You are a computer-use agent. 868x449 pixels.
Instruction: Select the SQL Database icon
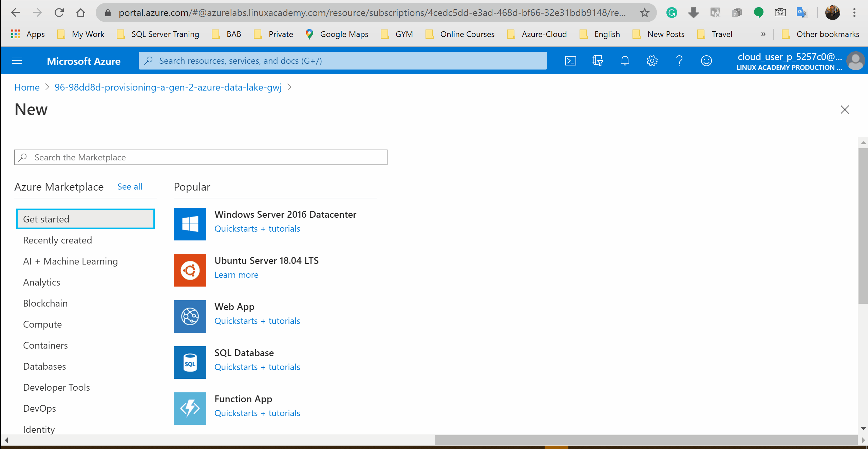pos(189,362)
